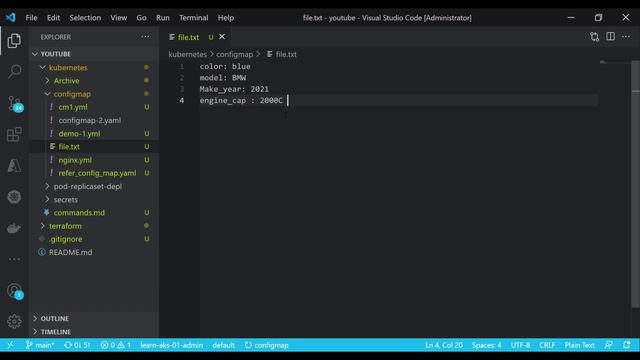Open configmap-2.yaml in the explorer
This screenshot has width=640, height=360.
coord(94,120)
